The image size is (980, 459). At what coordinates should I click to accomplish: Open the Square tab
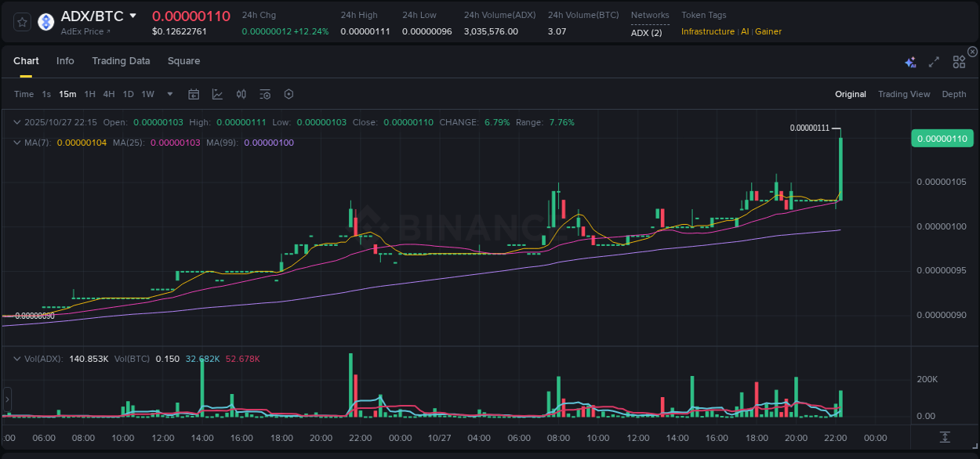click(x=183, y=60)
